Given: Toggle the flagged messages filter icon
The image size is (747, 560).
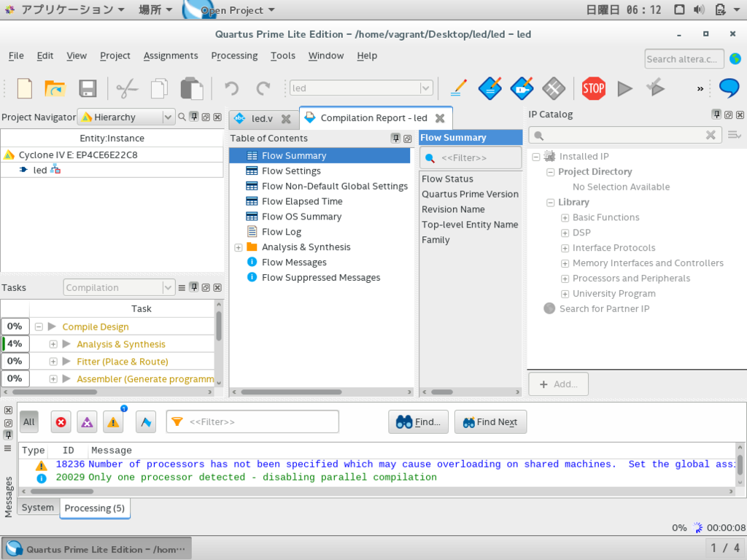Looking at the screenshot, I should [146, 422].
